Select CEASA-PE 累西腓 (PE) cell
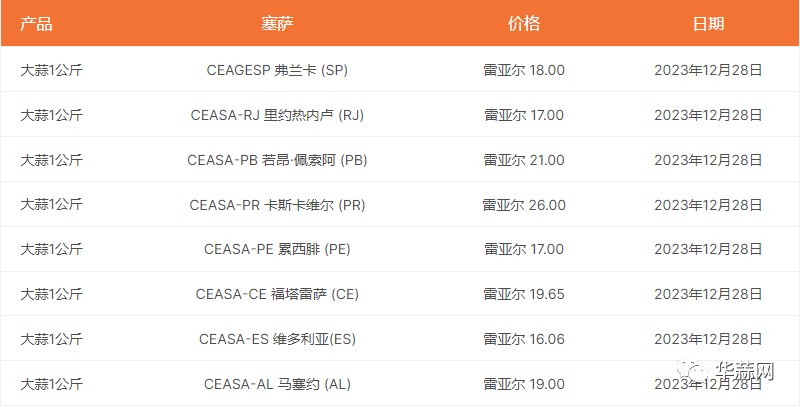The width and height of the screenshot is (800, 406). [x=277, y=249]
